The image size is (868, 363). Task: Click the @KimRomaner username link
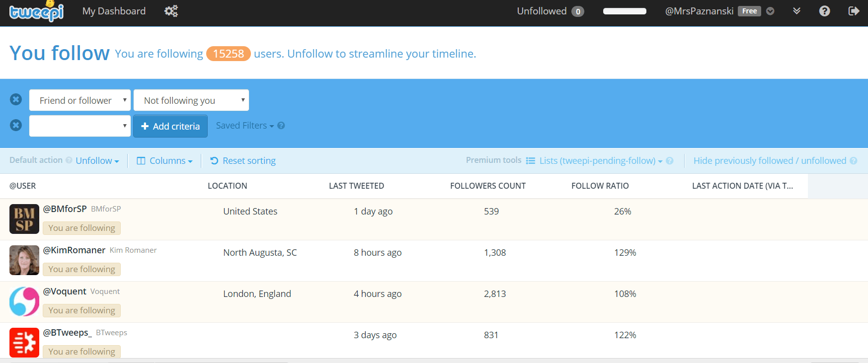click(74, 250)
